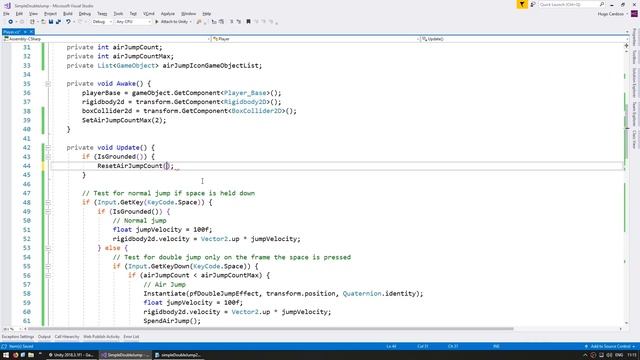Click the Open File toolbar icon

[x=43, y=22]
